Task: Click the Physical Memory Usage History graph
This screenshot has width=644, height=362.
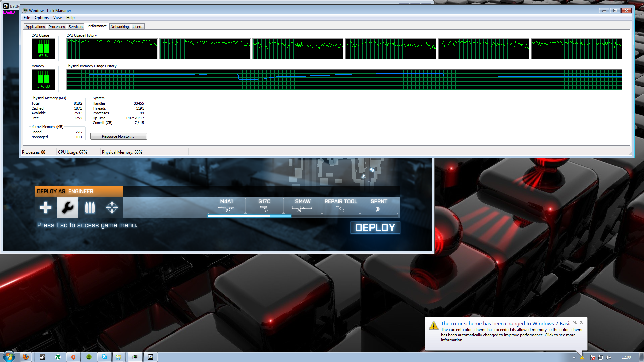Action: click(x=344, y=80)
